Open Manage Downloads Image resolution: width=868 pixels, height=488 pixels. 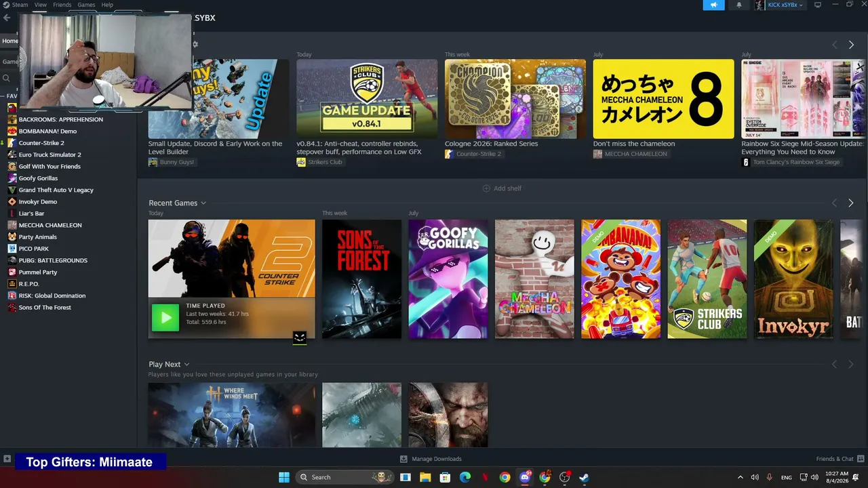(431, 459)
